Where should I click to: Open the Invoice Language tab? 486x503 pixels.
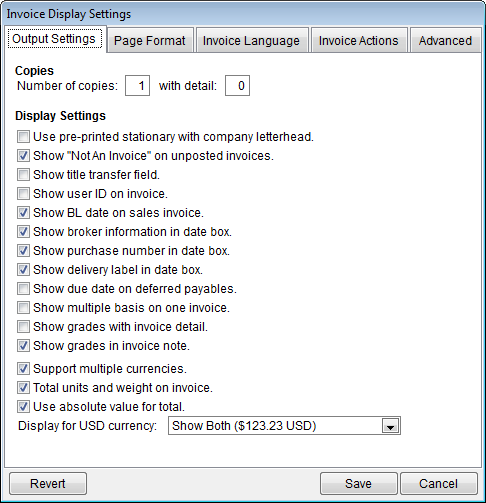(252, 41)
